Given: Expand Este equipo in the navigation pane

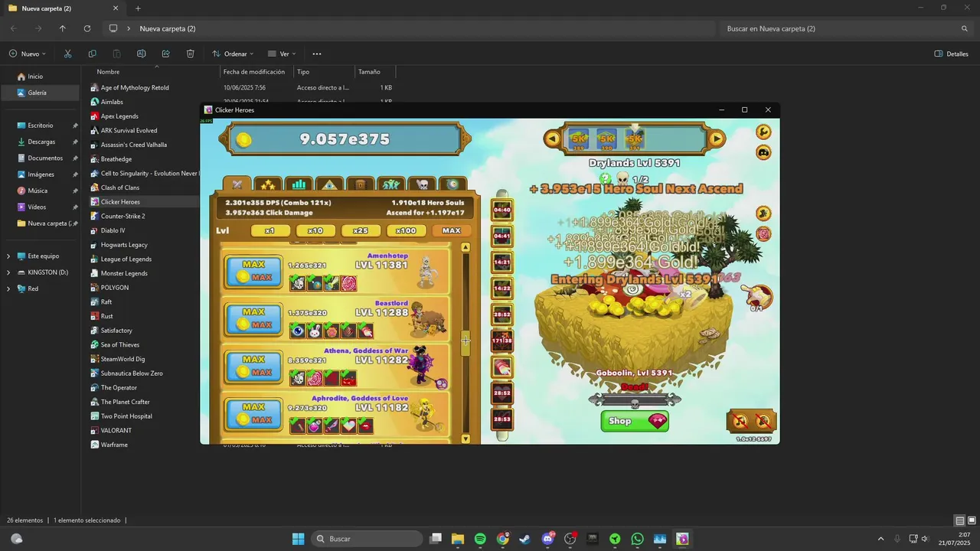Looking at the screenshot, I should [x=8, y=256].
